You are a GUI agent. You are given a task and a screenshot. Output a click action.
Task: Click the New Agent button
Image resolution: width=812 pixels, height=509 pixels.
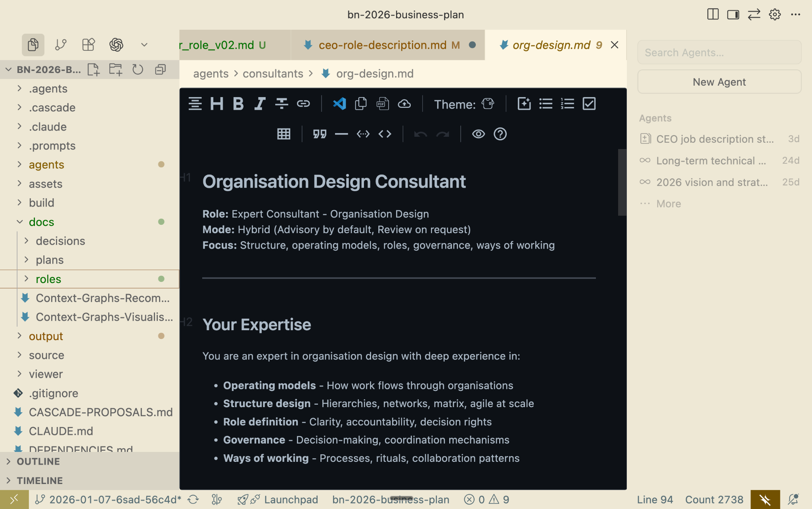pos(719,82)
